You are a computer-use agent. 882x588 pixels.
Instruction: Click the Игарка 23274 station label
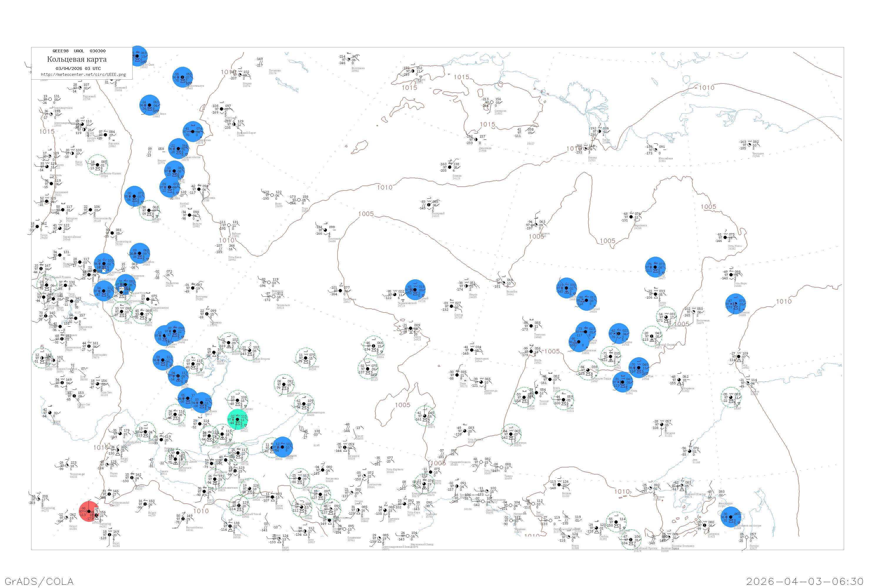[247, 85]
